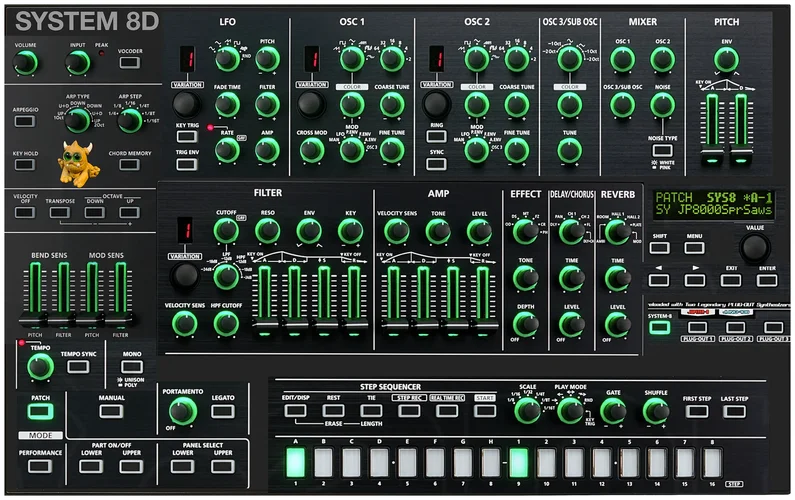This screenshot has width=795, height=500.
Task: Click the Tempo knob
Action: (x=40, y=367)
